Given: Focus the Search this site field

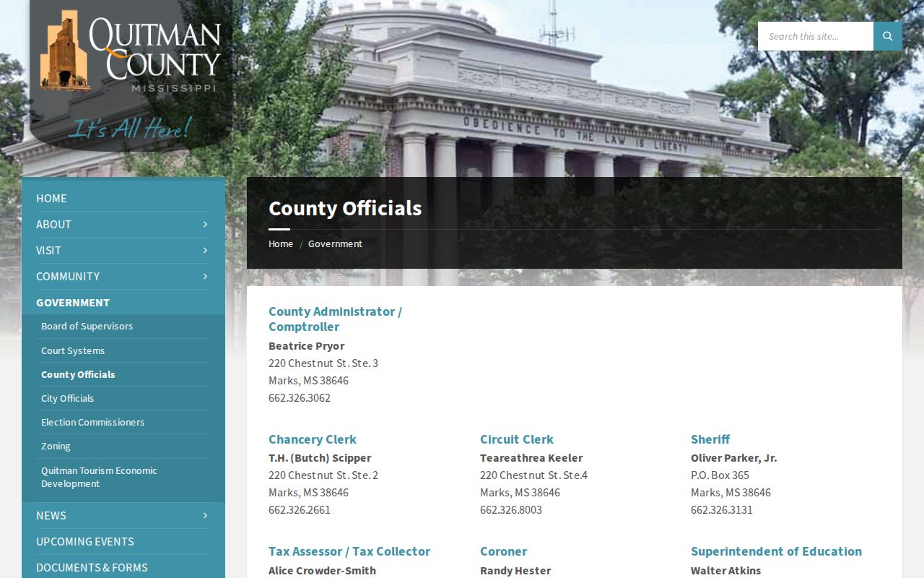Looking at the screenshot, I should (816, 36).
